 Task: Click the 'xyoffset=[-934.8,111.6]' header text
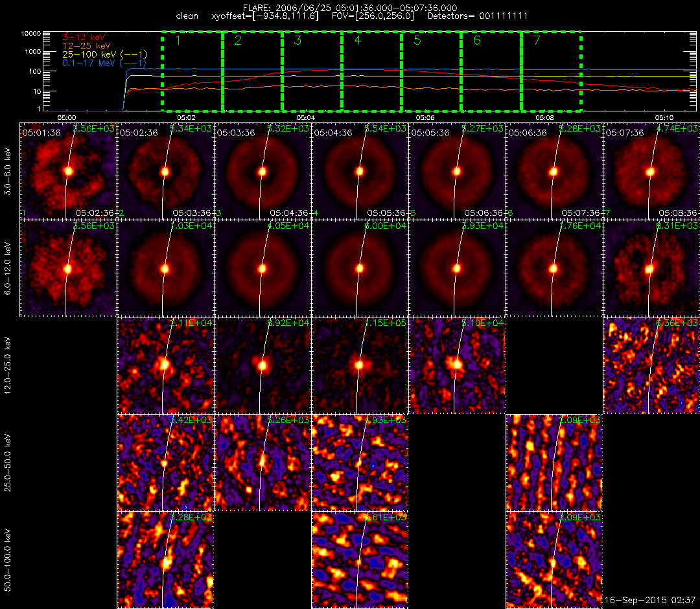(x=265, y=16)
